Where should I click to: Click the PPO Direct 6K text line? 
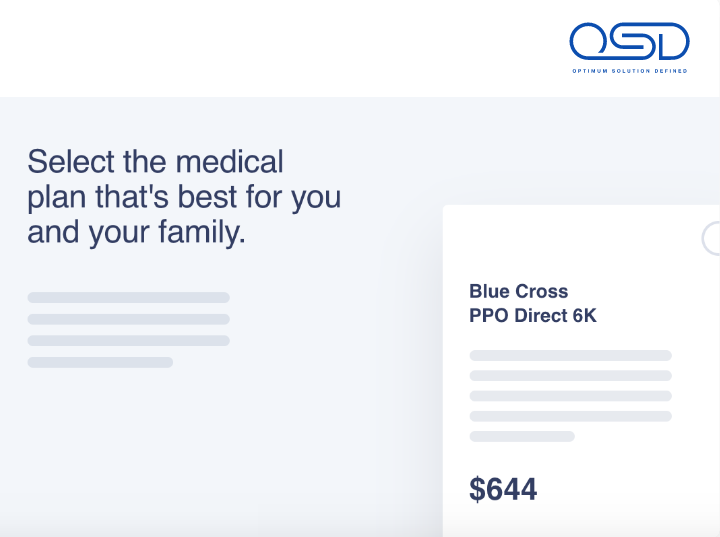(533, 316)
